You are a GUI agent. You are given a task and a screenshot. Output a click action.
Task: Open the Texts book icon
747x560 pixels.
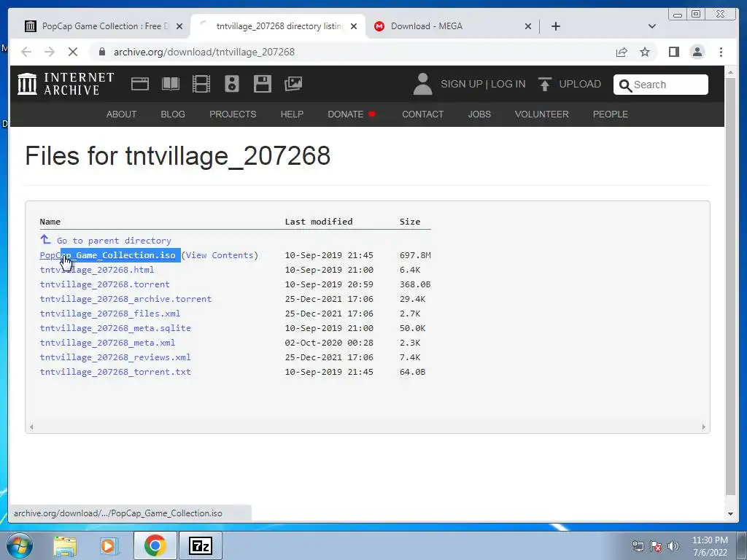tap(171, 85)
